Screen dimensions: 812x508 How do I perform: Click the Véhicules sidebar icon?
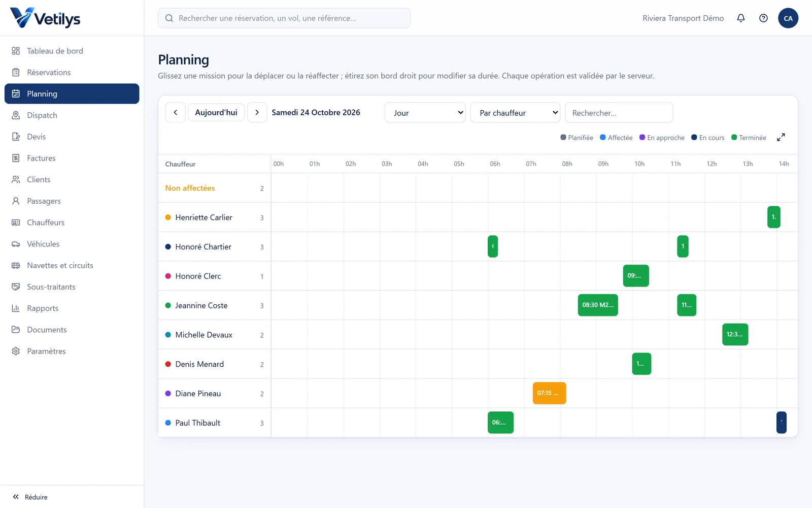coord(16,244)
